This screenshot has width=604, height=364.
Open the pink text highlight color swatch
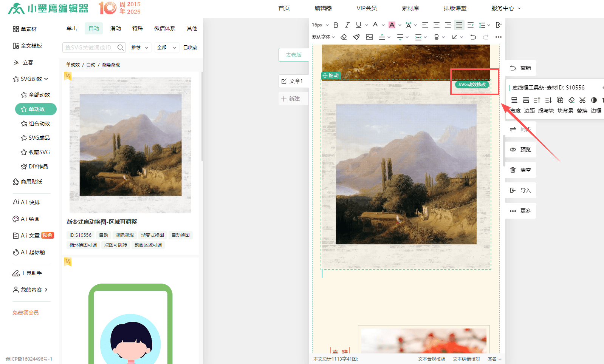(x=392, y=25)
